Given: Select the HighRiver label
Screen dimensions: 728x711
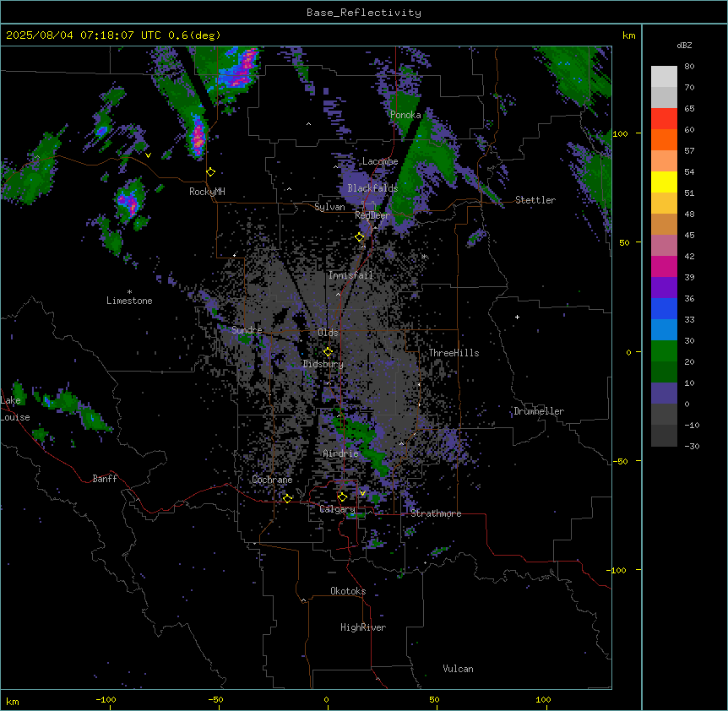Looking at the screenshot, I should point(363,627).
